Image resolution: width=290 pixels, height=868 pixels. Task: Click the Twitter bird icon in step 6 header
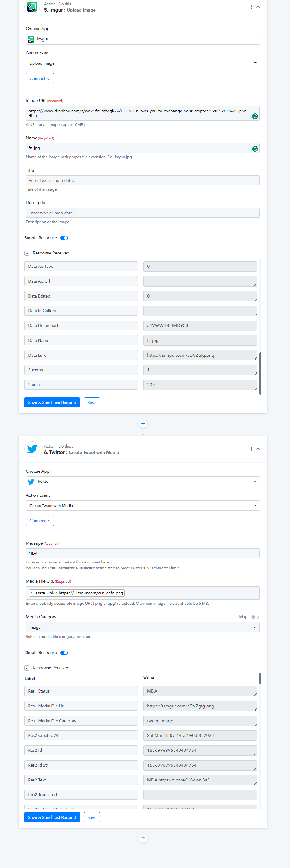coord(32,449)
